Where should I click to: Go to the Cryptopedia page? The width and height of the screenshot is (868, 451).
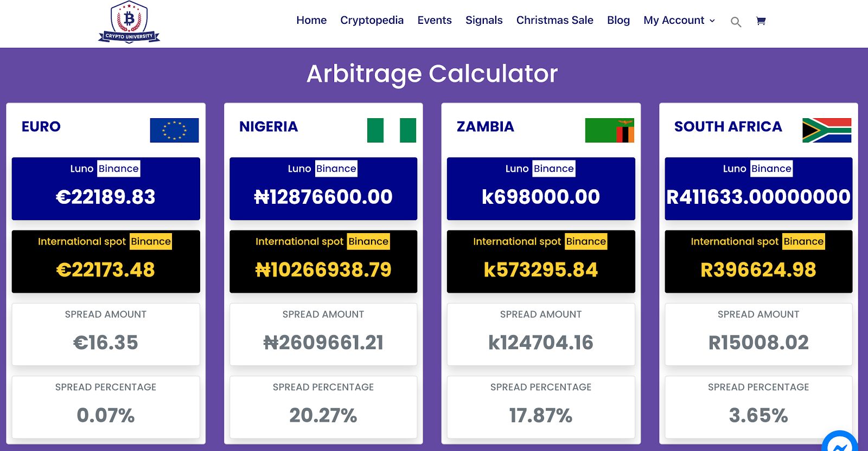372,20
